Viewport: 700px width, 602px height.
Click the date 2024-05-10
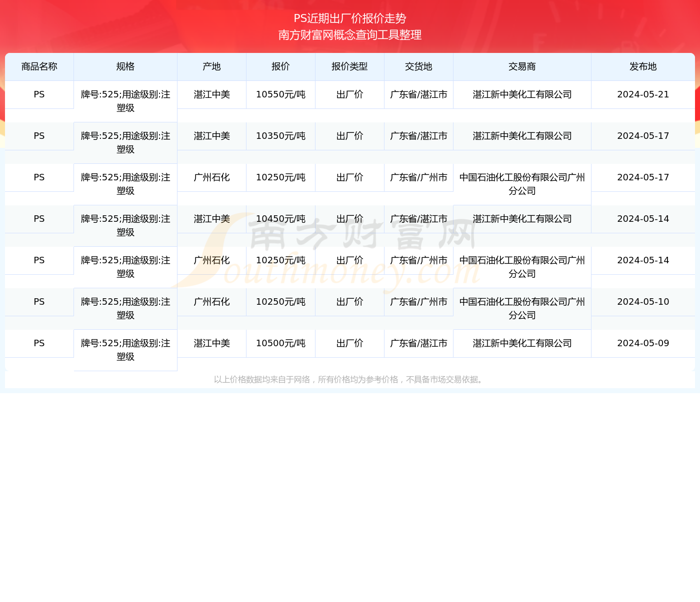click(643, 302)
